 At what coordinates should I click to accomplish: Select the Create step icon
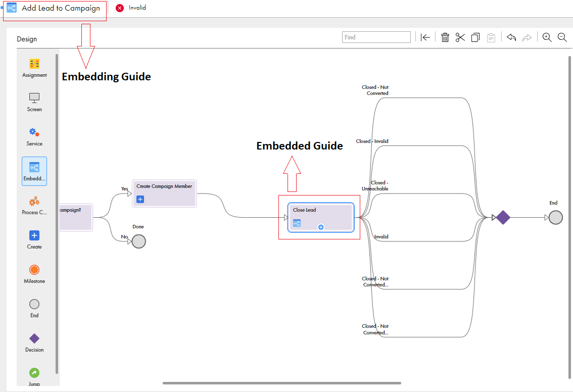[x=34, y=235]
